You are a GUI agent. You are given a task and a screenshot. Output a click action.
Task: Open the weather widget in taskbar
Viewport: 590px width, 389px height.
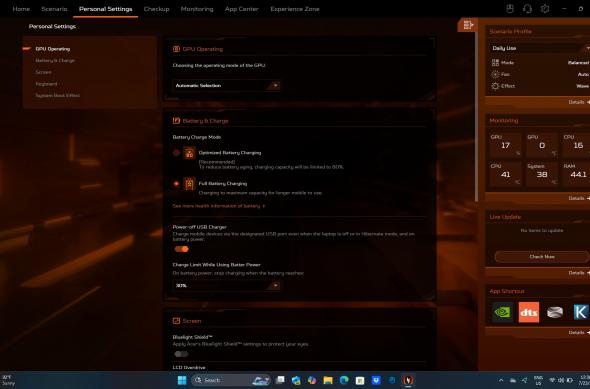coord(9,380)
